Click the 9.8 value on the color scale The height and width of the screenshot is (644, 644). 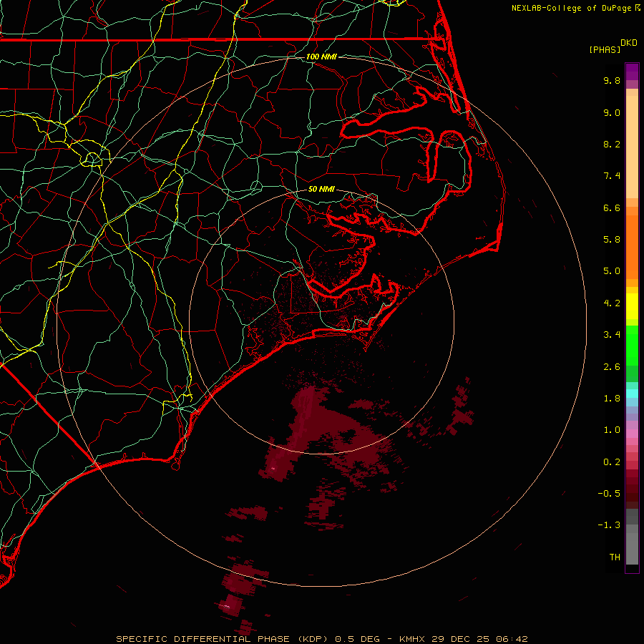(612, 80)
